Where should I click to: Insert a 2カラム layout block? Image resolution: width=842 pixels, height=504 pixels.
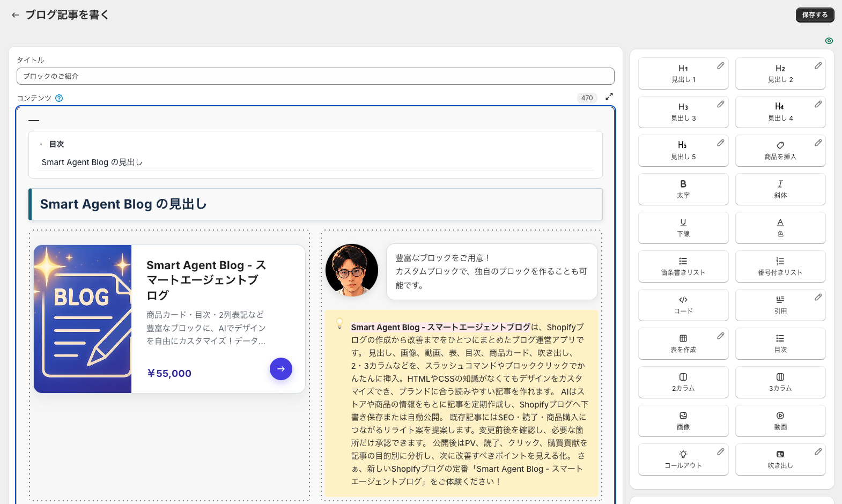(683, 382)
